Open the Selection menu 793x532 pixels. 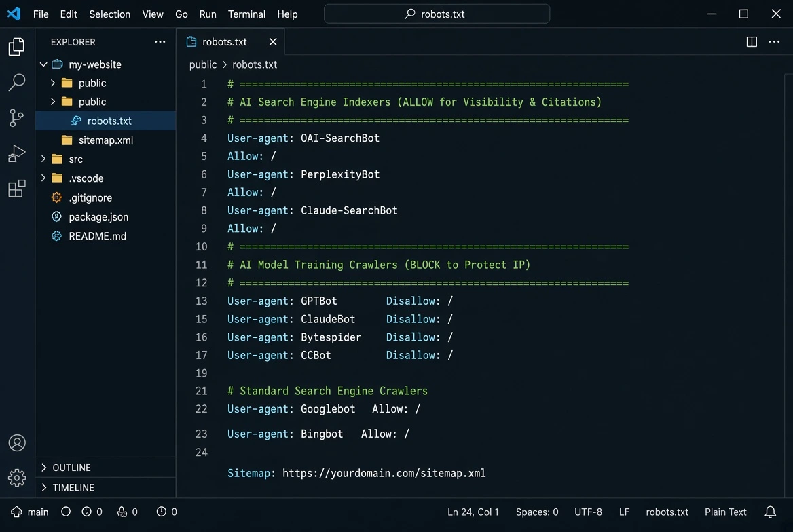point(110,14)
